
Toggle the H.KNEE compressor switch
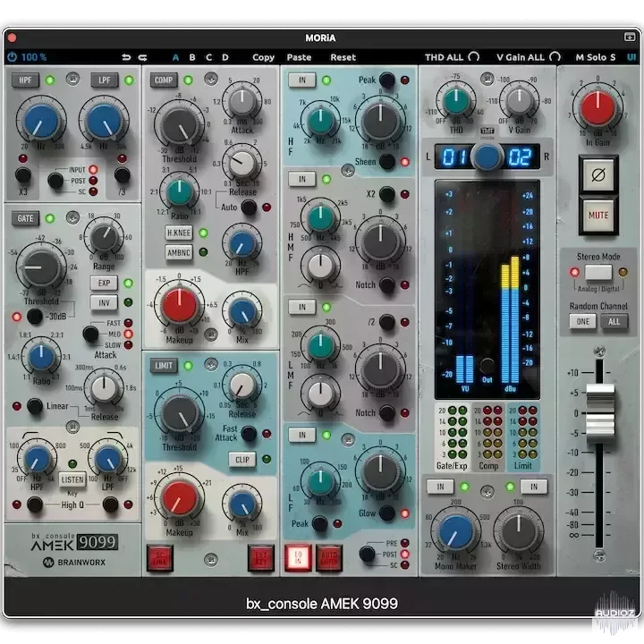[179, 233]
